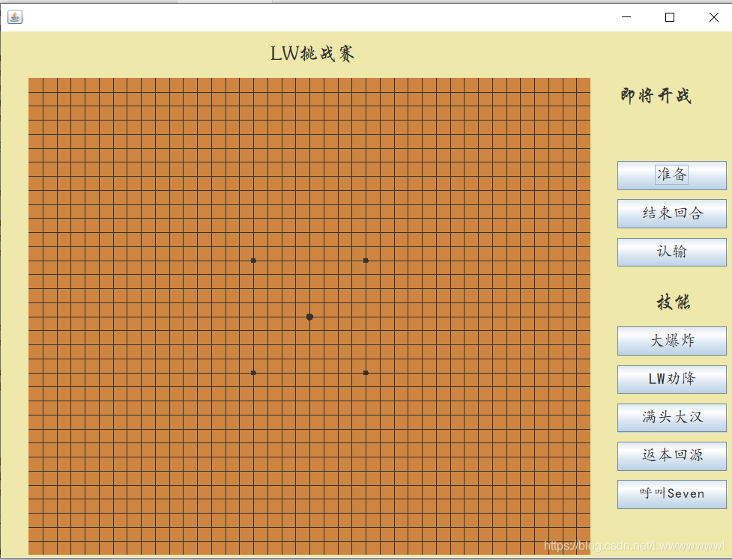This screenshot has width=732, height=560.
Task: Click the 认输 surrender button
Action: pos(672,252)
